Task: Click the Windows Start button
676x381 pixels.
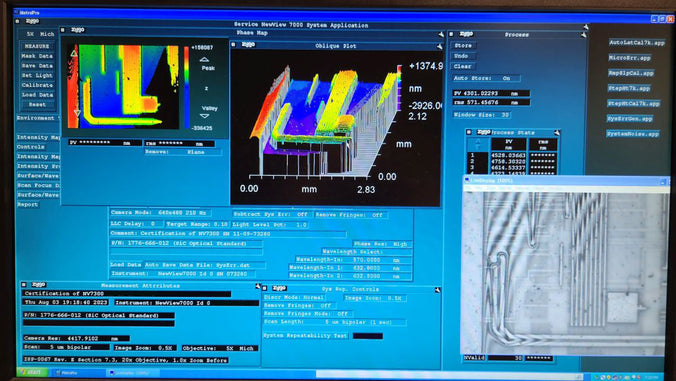Action: click(31, 372)
